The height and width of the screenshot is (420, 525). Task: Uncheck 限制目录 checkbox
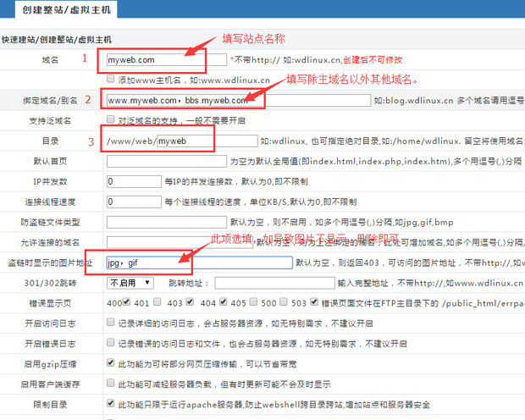pos(111,405)
